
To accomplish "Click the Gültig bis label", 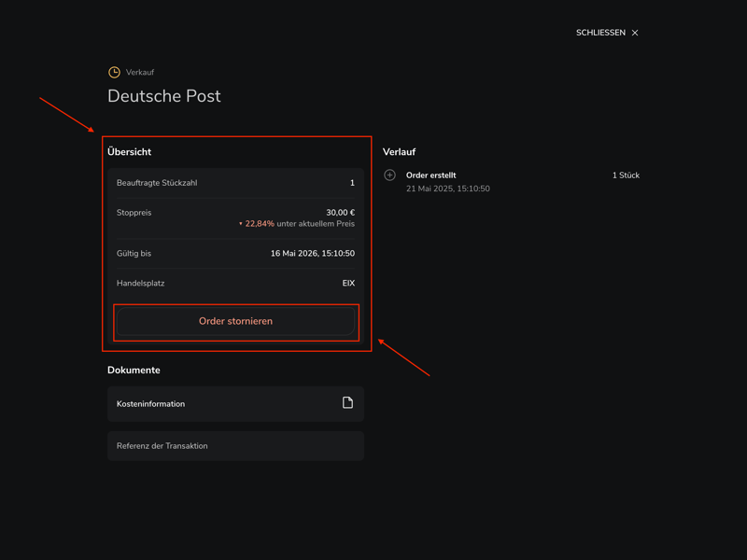I will click(134, 253).
